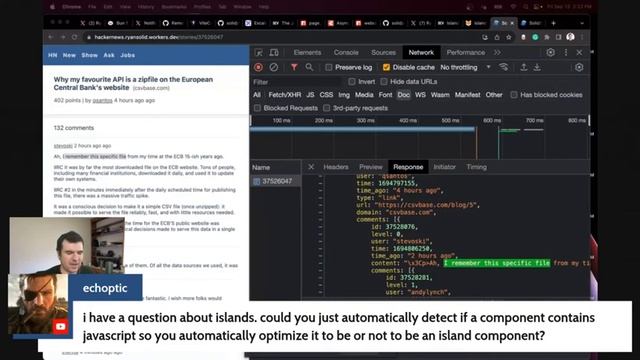Image resolution: width=640 pixels, height=360 pixels.
Task: Filter requests by Fetch/XHR
Action: coord(284,95)
